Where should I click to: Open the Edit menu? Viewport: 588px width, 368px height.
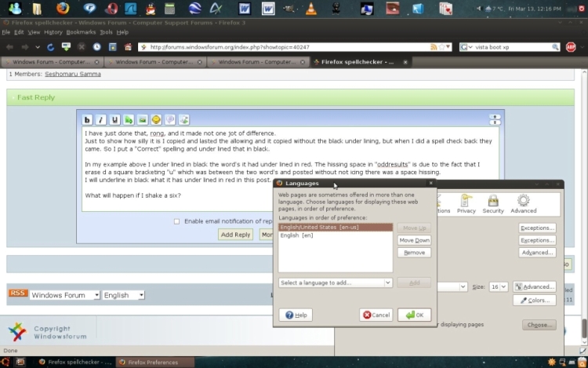tap(19, 32)
